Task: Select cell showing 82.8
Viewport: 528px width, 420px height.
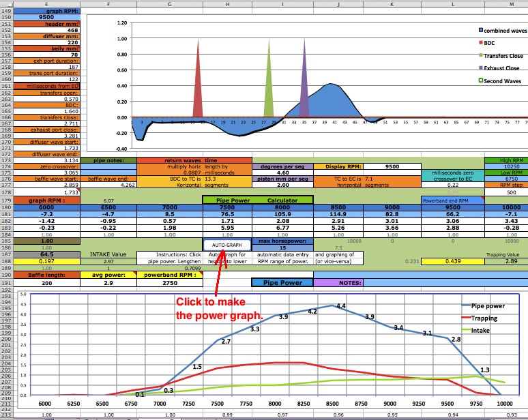Action: tap(392, 214)
